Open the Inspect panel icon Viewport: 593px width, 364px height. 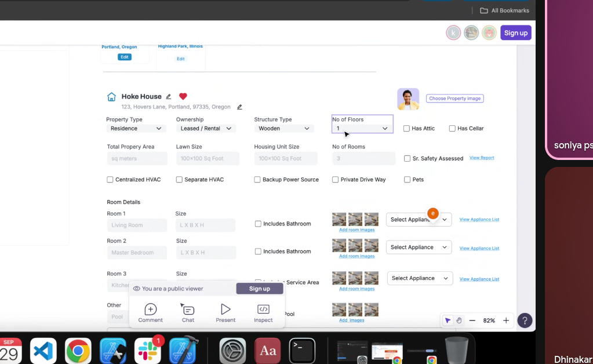[x=263, y=310]
